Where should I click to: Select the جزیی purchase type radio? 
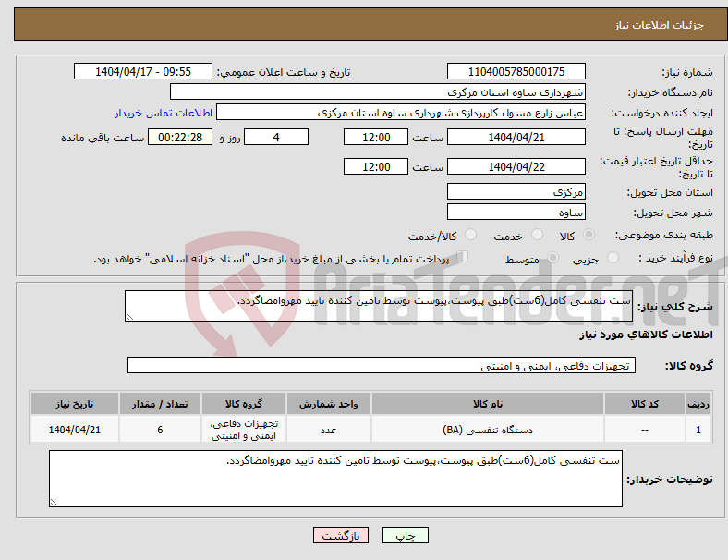pyautogui.click(x=613, y=257)
